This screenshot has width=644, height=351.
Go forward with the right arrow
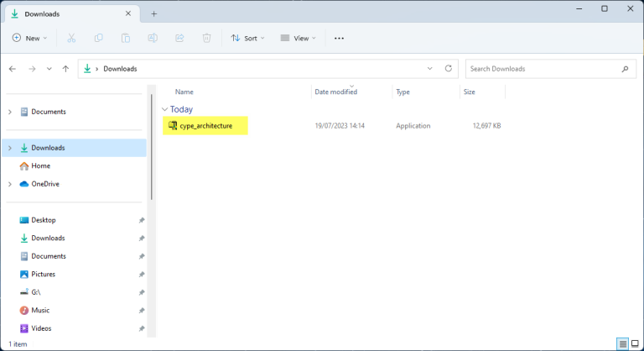point(32,69)
